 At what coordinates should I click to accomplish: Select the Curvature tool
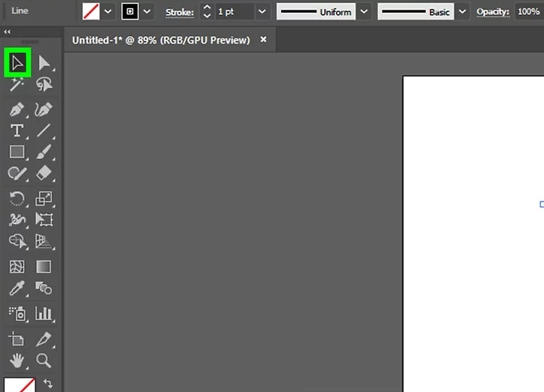[44, 110]
